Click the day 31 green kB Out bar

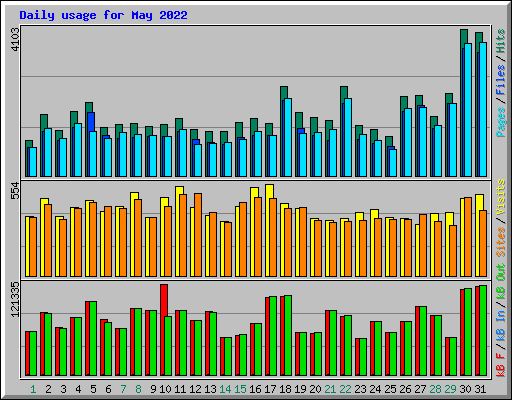pyautogui.click(x=483, y=330)
